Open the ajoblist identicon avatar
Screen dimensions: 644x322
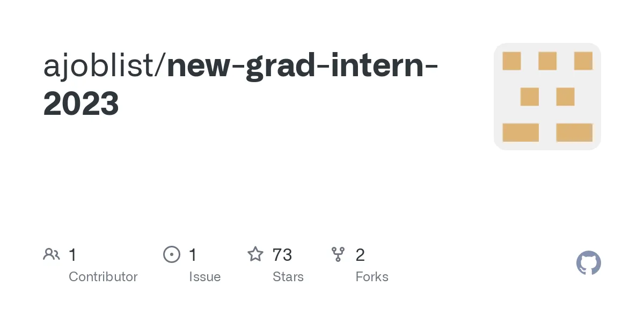coord(547,97)
